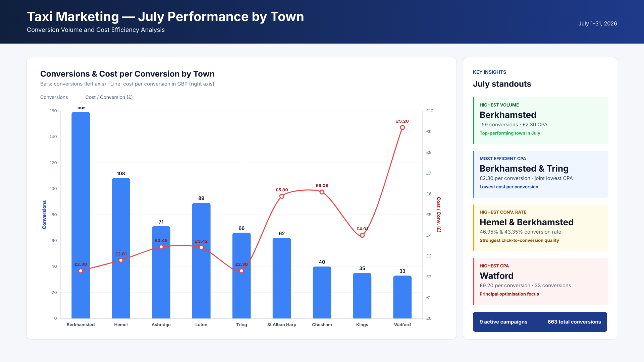Select the Luton bar labeled 89
The height and width of the screenshot is (362, 644).
(201, 261)
